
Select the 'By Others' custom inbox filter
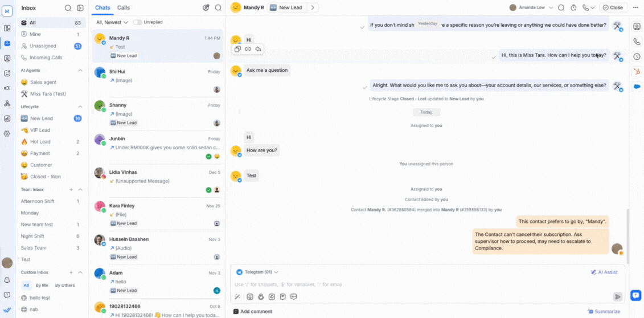(64, 286)
